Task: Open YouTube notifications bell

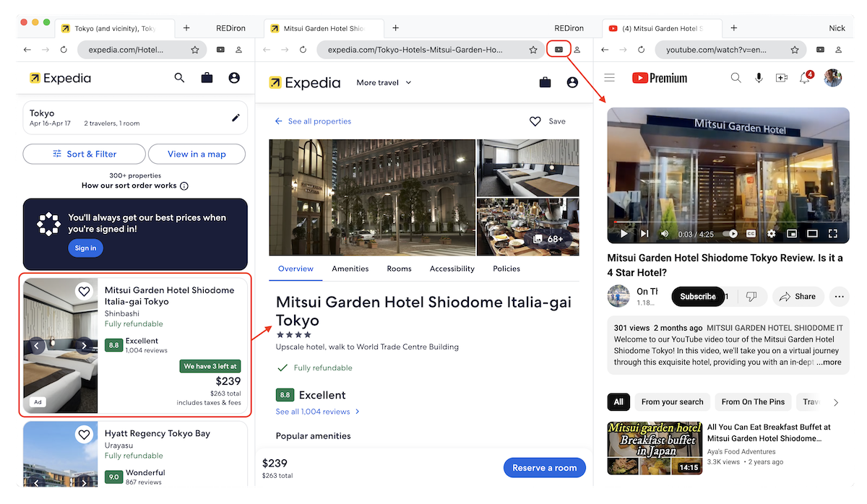Action: tap(804, 77)
